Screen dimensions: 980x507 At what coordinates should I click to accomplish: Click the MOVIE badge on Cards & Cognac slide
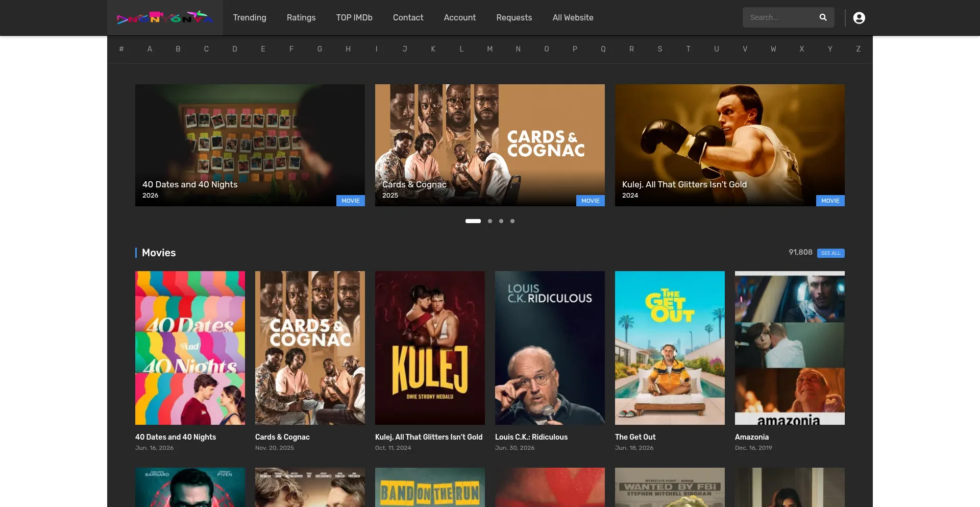(591, 201)
